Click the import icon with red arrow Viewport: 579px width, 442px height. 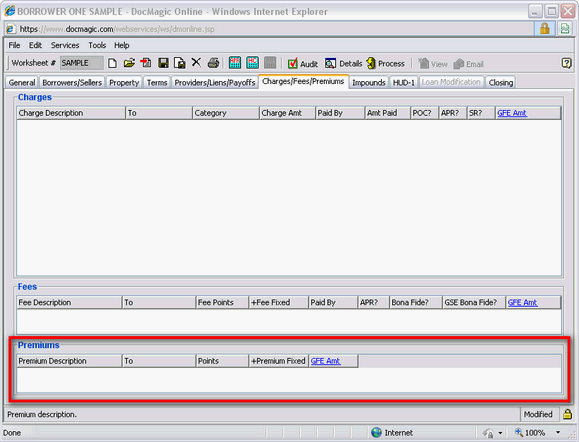(146, 63)
